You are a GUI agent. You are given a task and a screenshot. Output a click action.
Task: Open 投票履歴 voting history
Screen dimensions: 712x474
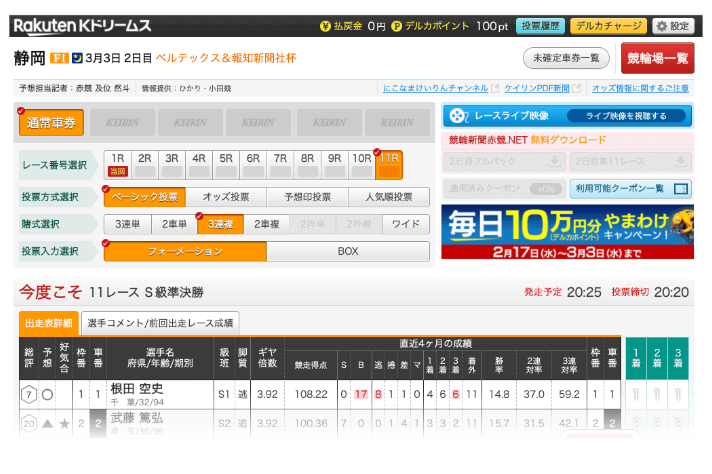click(x=540, y=26)
